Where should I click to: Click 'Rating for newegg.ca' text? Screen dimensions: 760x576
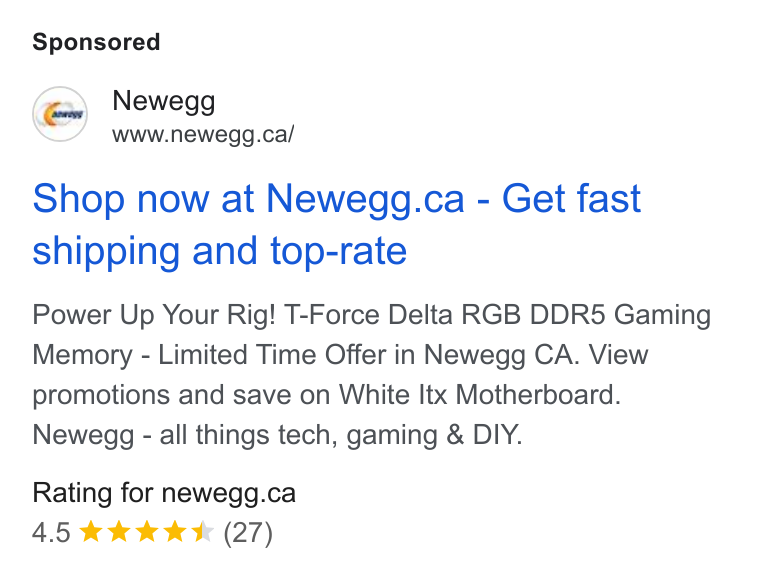point(164,494)
